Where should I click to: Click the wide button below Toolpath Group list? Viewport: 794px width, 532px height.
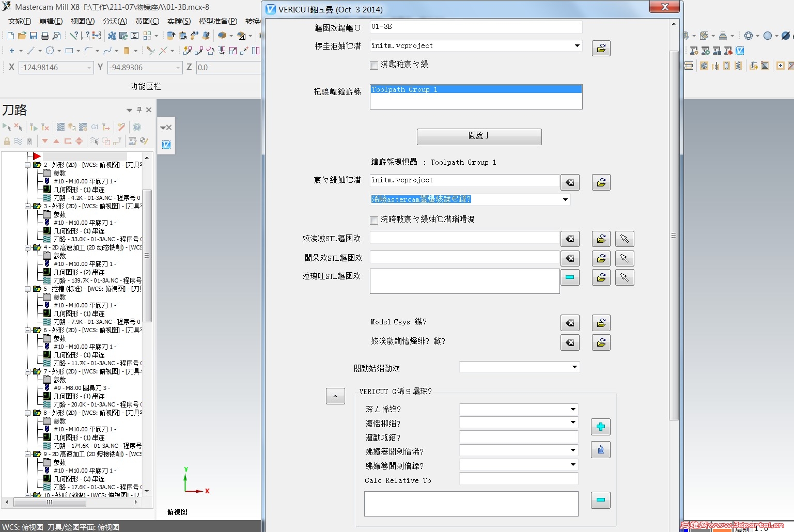tap(479, 136)
